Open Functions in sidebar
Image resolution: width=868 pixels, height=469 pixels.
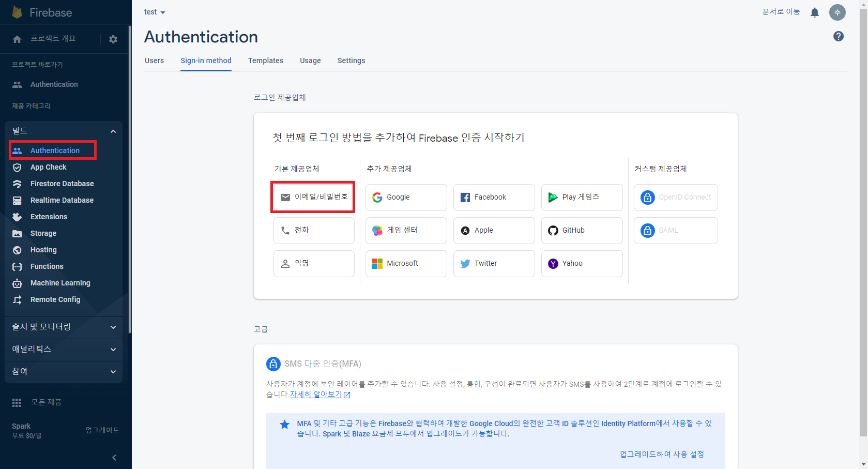[47, 266]
